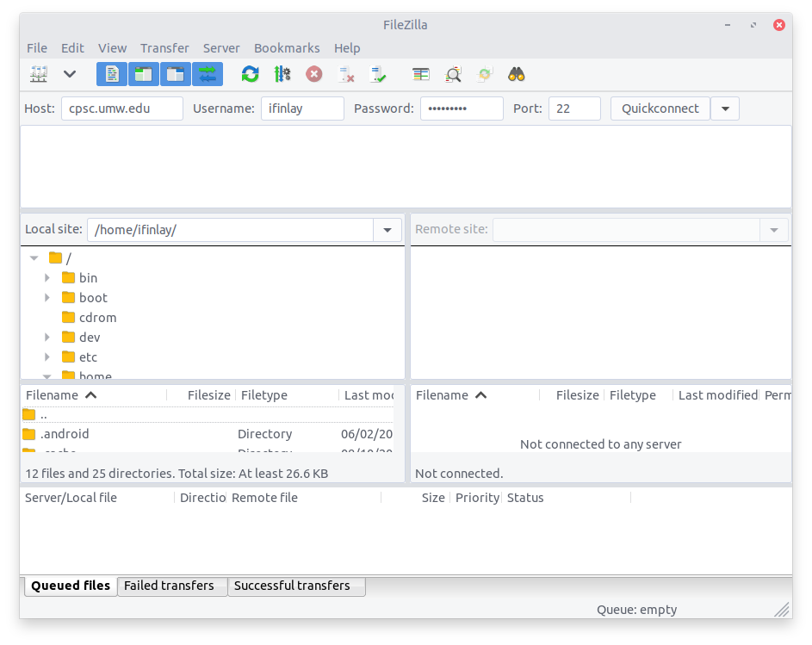Toggle processing of transfer queue
The height and width of the screenshot is (645, 812).
click(x=282, y=74)
